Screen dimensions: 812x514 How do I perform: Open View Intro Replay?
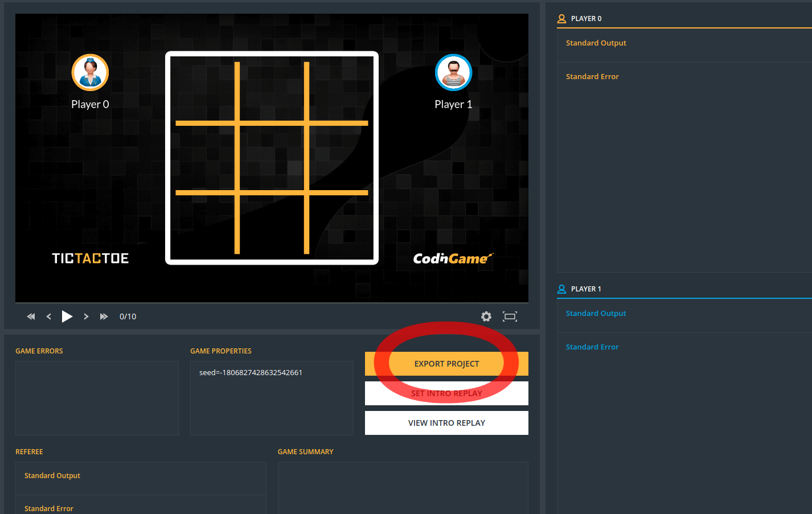click(x=446, y=423)
